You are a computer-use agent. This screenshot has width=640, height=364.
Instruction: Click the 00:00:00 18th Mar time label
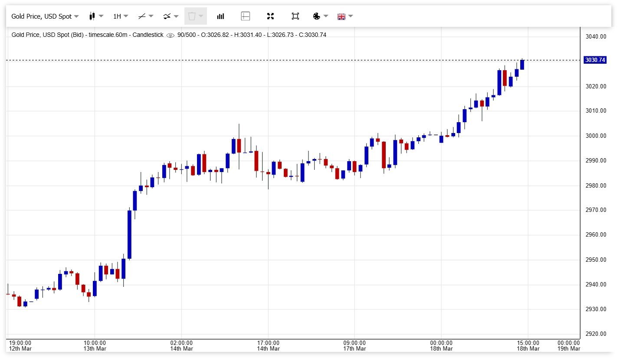pyautogui.click(x=441, y=346)
